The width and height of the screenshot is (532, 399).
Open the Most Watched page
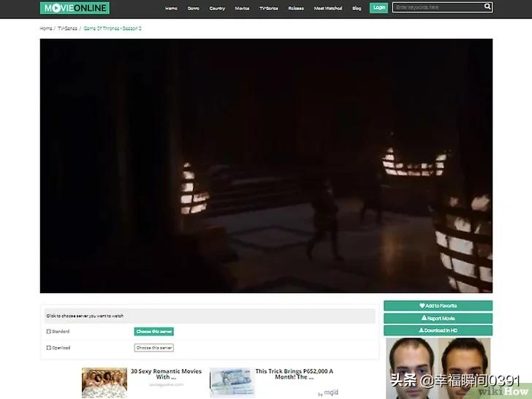(x=328, y=9)
